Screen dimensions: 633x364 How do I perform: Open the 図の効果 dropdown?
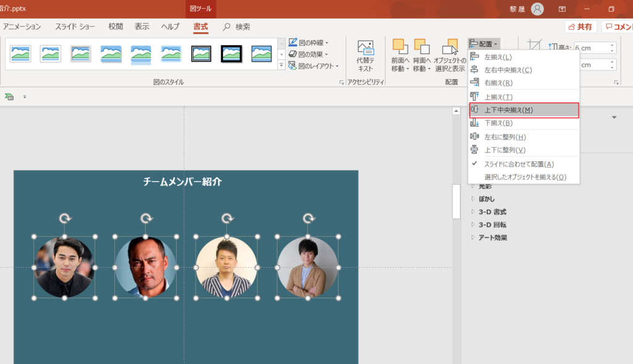point(308,54)
